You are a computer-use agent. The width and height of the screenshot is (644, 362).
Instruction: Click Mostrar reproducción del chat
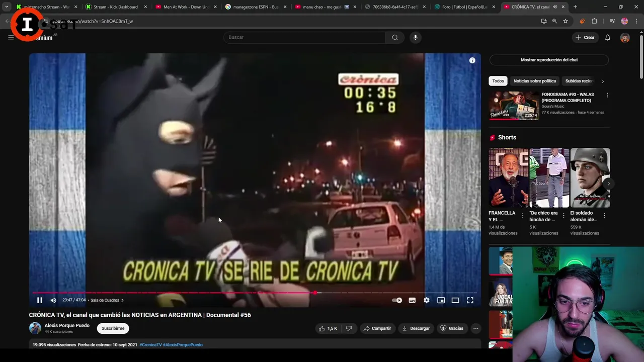[x=549, y=60]
